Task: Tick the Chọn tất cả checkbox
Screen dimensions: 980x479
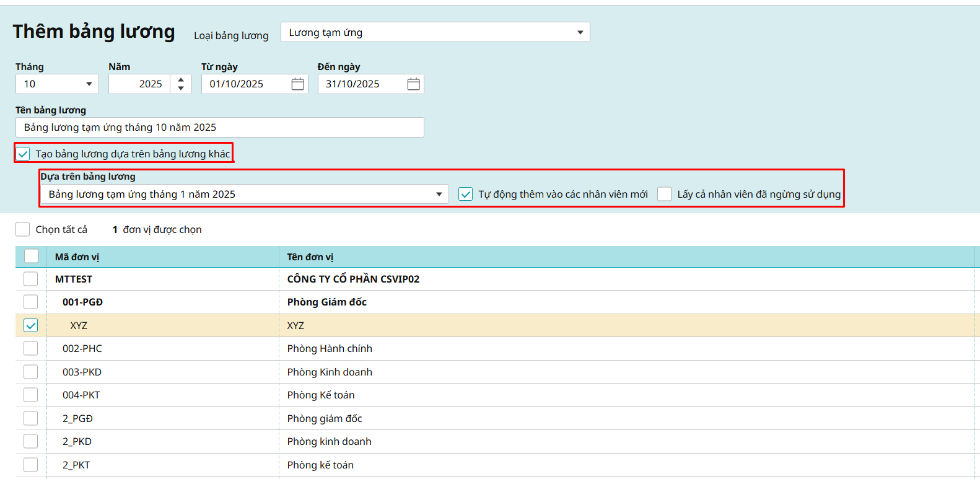Action: (23, 230)
